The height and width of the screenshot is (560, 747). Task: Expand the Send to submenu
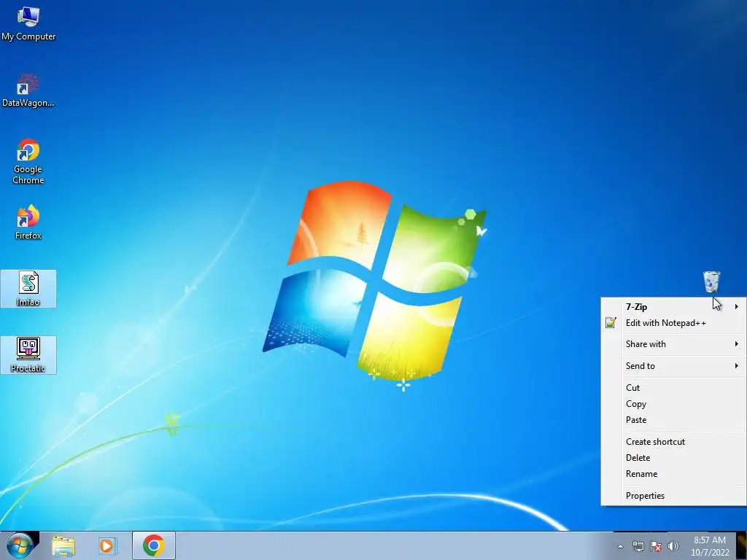coord(673,366)
